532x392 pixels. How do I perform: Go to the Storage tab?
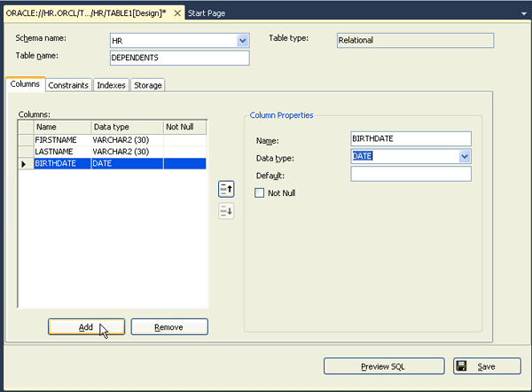(x=148, y=85)
